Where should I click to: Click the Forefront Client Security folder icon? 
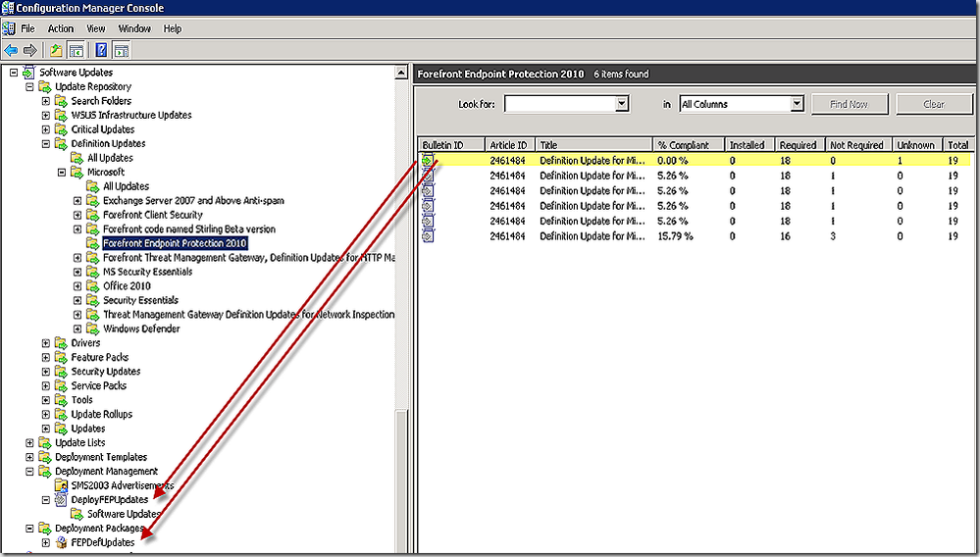click(x=92, y=215)
